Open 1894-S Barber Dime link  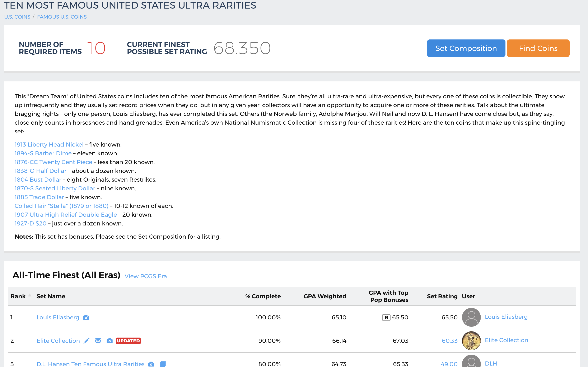(x=43, y=153)
